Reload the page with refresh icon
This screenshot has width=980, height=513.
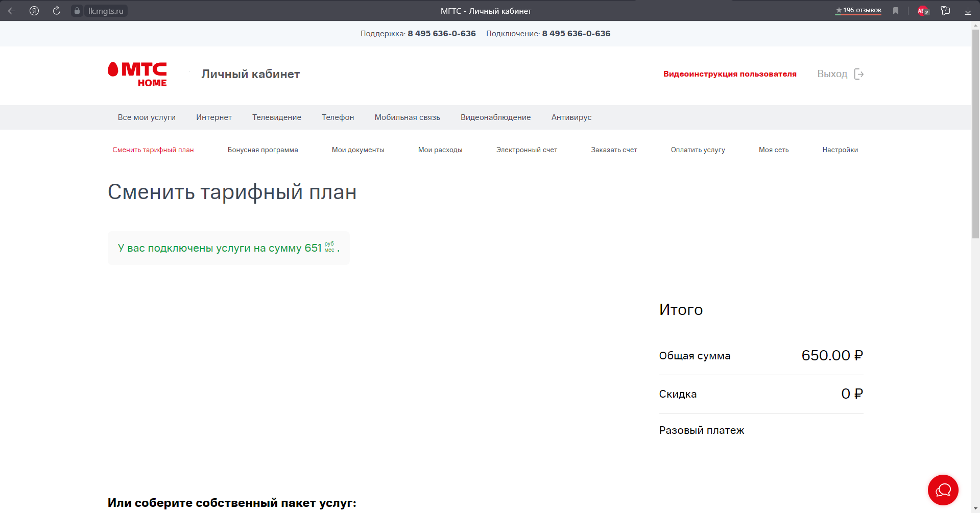pyautogui.click(x=57, y=11)
